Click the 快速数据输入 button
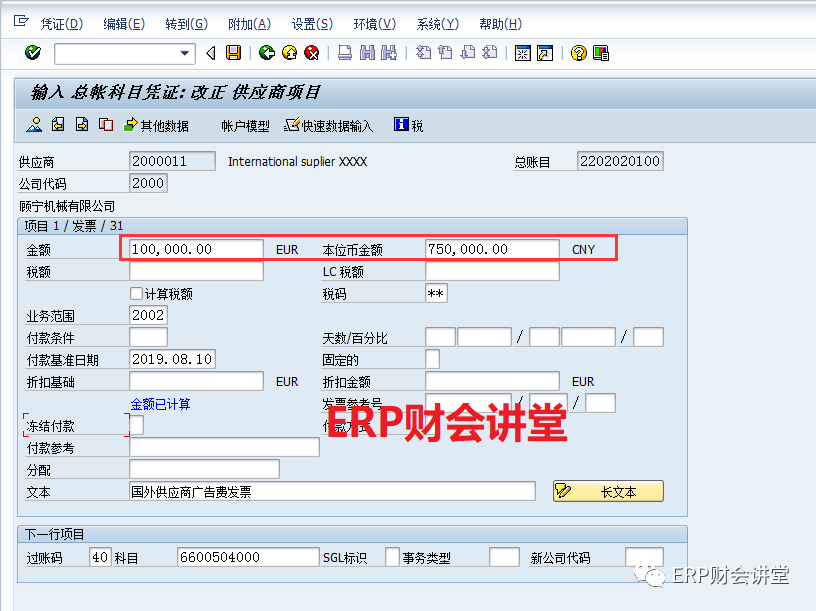816x611 pixels. [330, 125]
